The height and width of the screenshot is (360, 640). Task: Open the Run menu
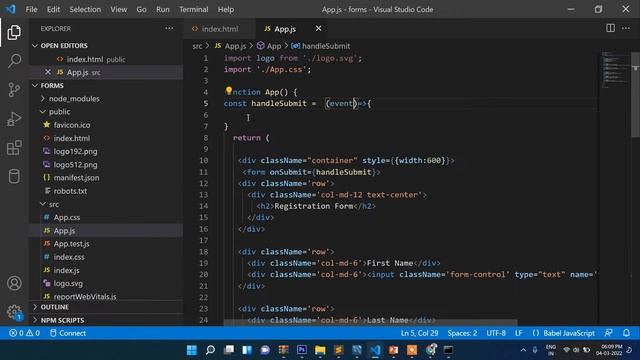tap(162, 9)
